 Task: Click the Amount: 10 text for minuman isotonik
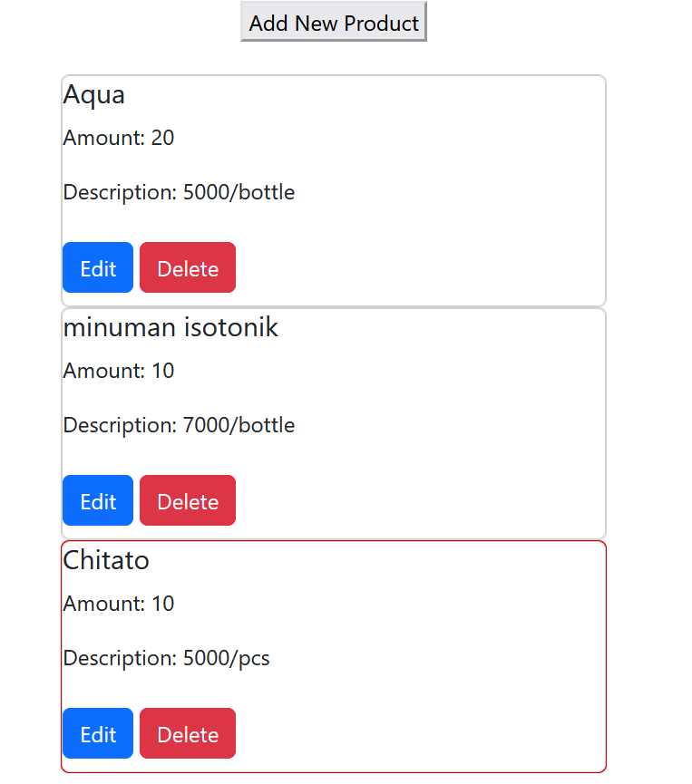[118, 371]
